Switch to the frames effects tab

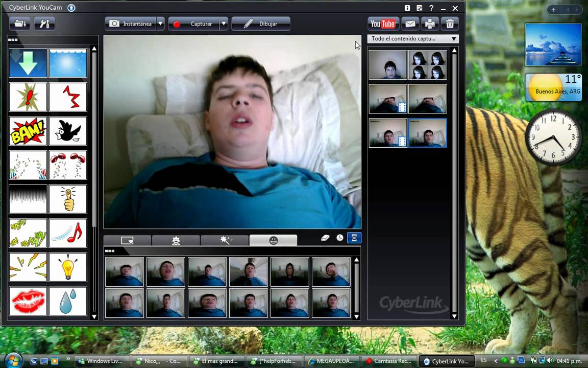[127, 240]
